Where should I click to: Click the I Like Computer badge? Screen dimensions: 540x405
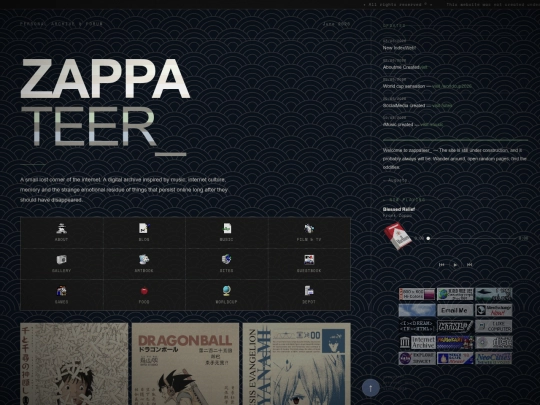pos(494,326)
